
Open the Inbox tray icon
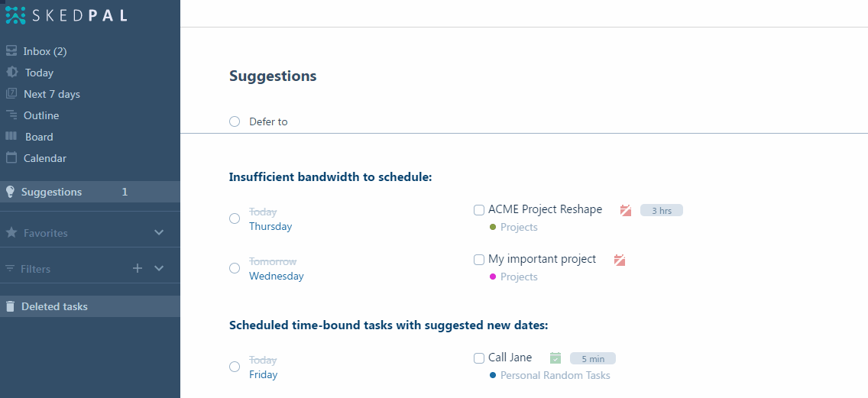tap(11, 51)
